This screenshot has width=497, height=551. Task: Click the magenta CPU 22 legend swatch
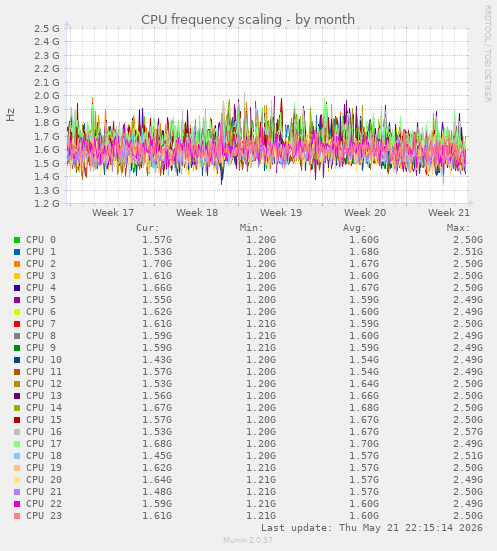pos(17,504)
